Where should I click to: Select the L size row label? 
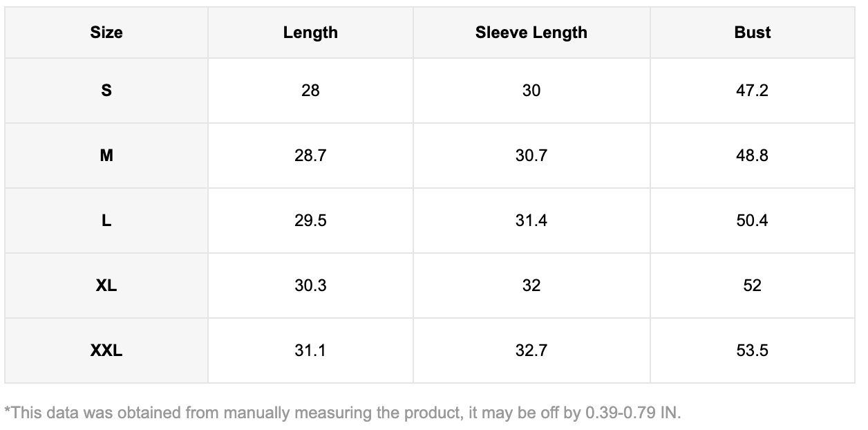point(106,221)
